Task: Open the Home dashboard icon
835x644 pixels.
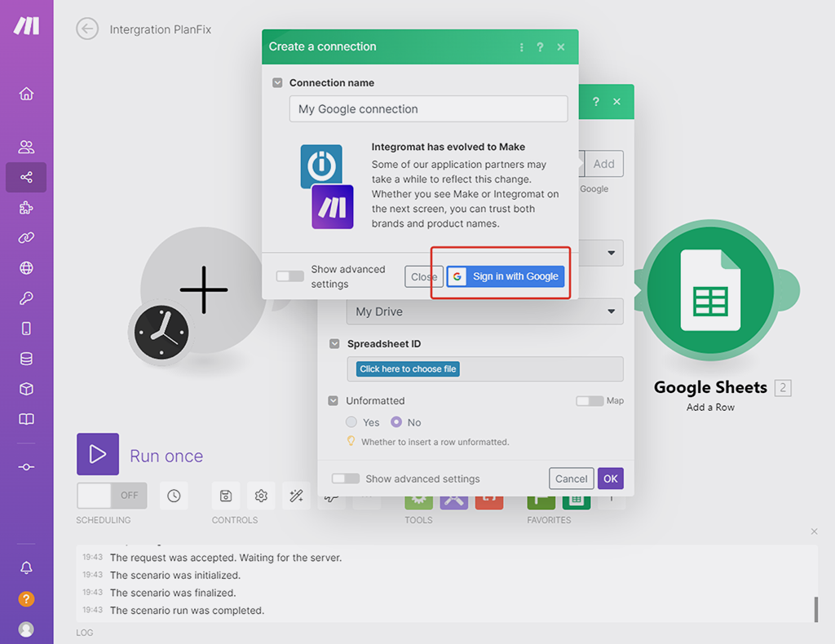Action: (26, 95)
